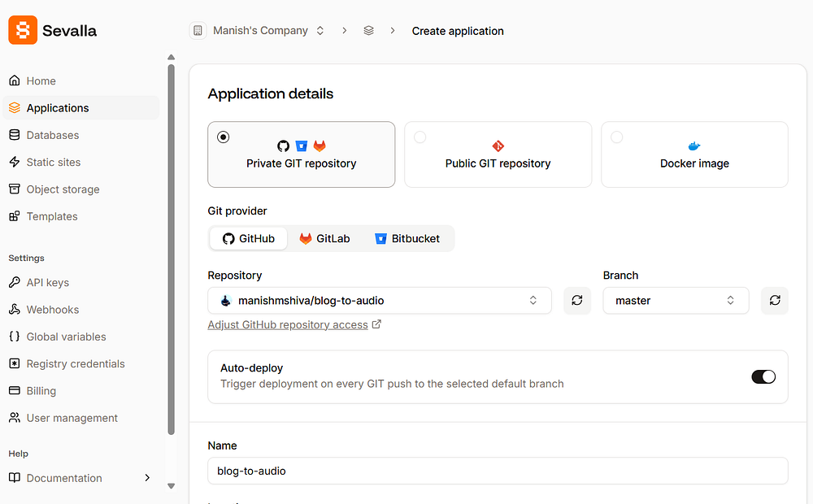The width and height of the screenshot is (813, 504).
Task: Open Adjust GitHub repository access link
Action: [289, 324]
